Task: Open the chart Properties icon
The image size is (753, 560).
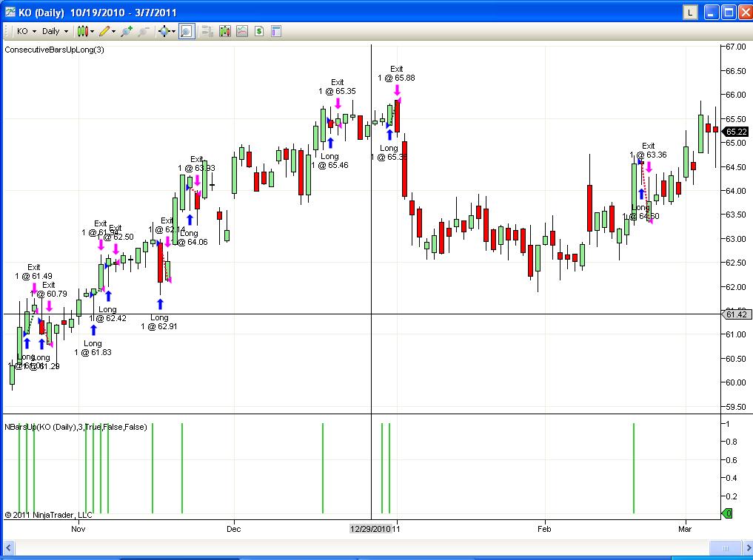Action: (x=276, y=31)
